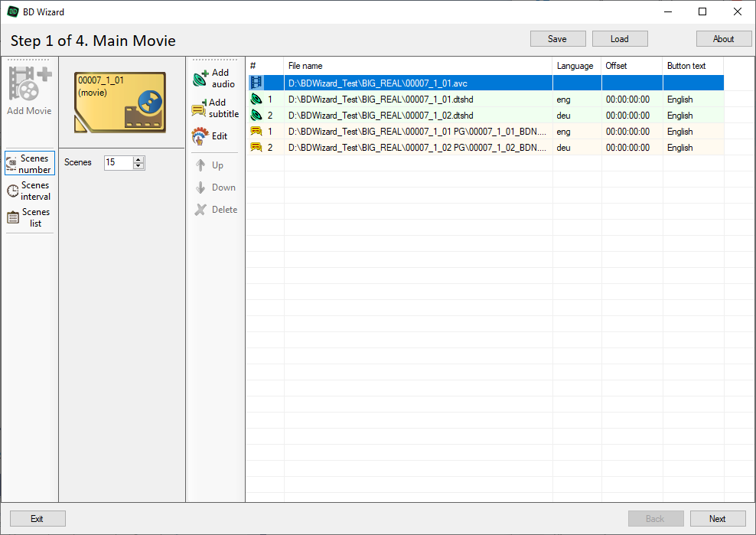The height and width of the screenshot is (535, 756).
Task: Click the File name column header
Action: coord(417,66)
